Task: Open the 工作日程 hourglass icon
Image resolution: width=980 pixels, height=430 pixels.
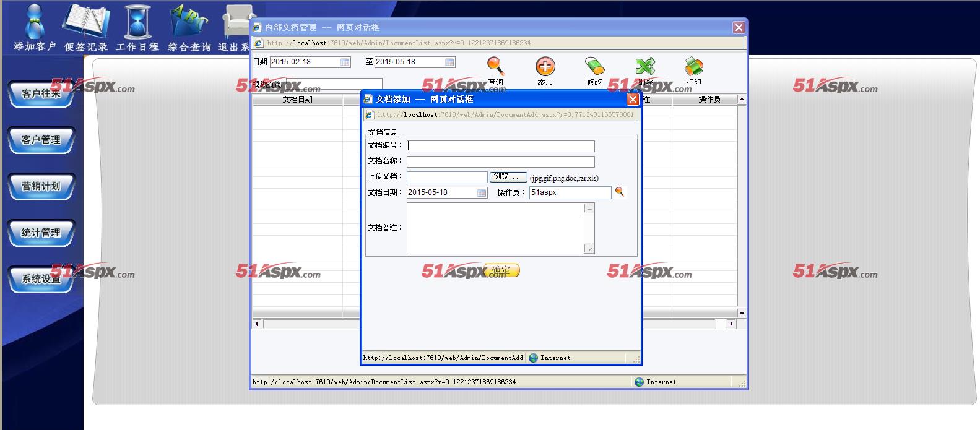Action: click(137, 28)
